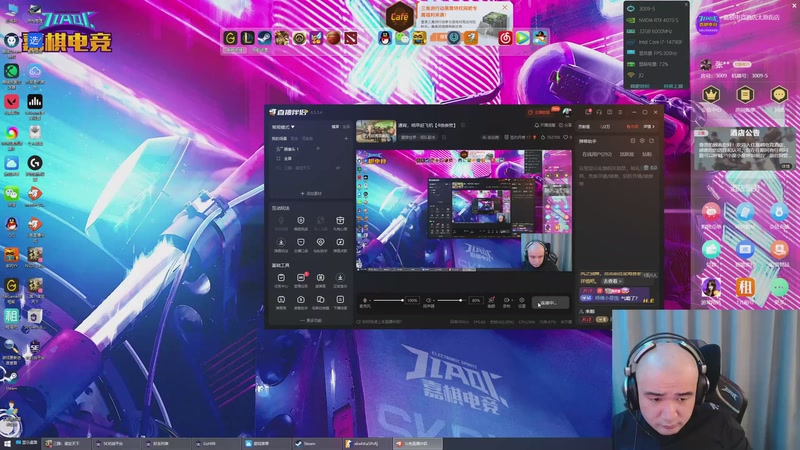Click the download-arrow tool in the basic tools grid
The height and width of the screenshot is (450, 800).
pyautogui.click(x=340, y=278)
